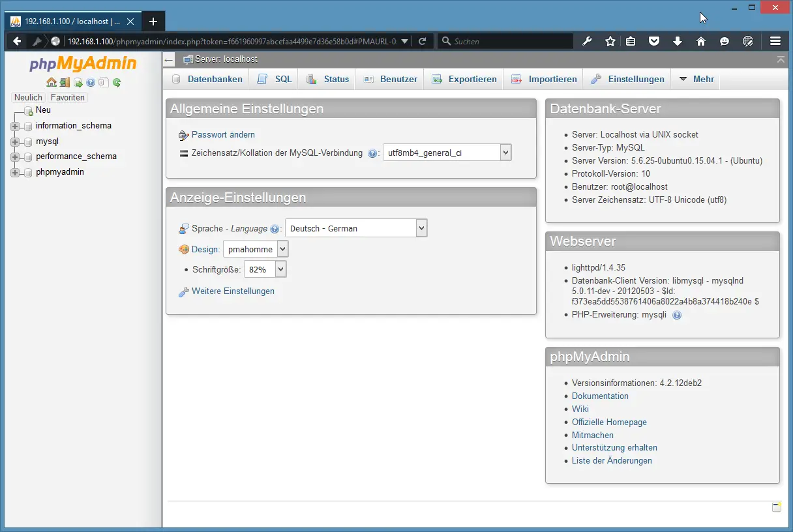
Task: Switch to the SQL tab
Action: coord(275,79)
